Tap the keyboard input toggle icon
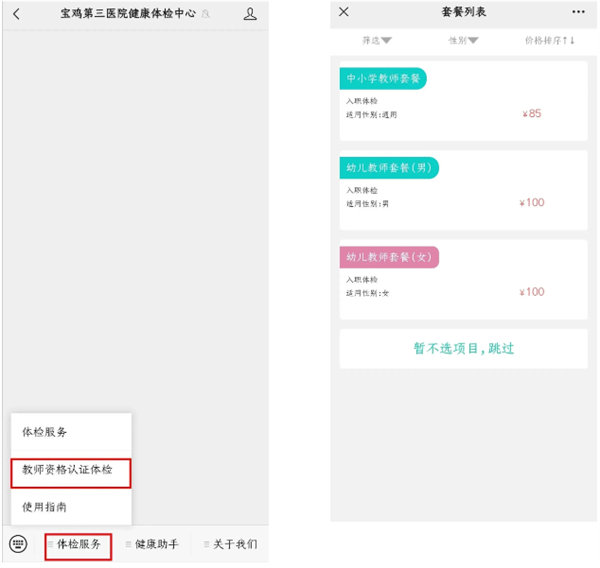This screenshot has height=568, width=600. tap(18, 544)
